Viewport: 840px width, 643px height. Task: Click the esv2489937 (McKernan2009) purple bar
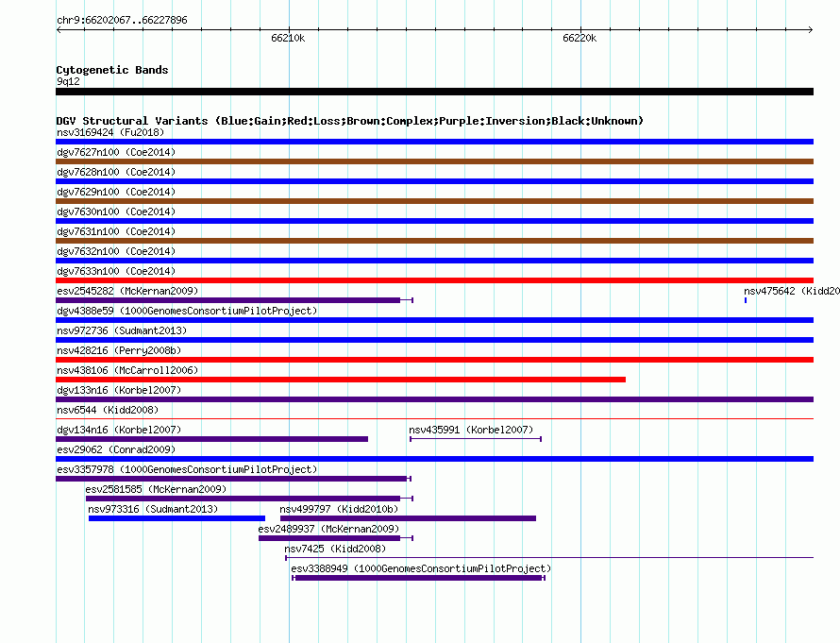click(336, 538)
